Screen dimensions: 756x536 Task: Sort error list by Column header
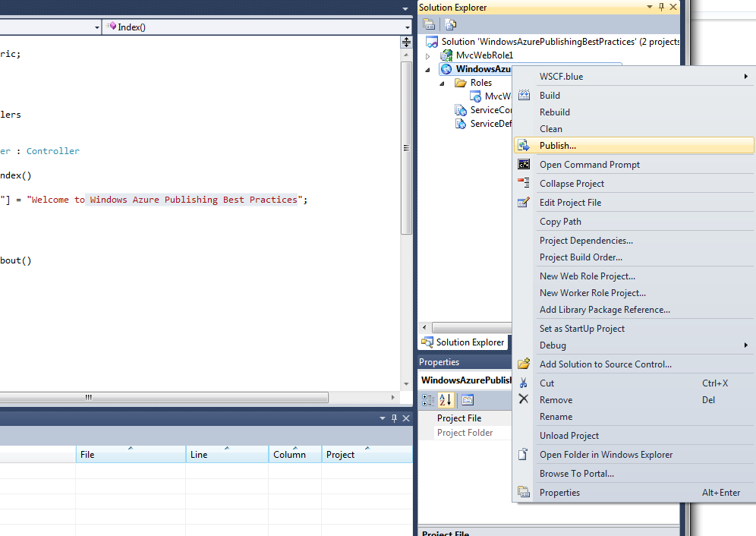click(x=295, y=455)
